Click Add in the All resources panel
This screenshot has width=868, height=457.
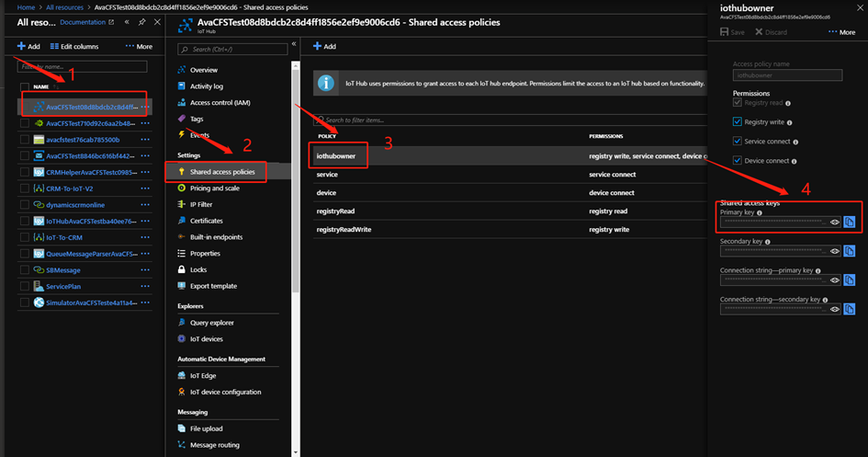(28, 47)
